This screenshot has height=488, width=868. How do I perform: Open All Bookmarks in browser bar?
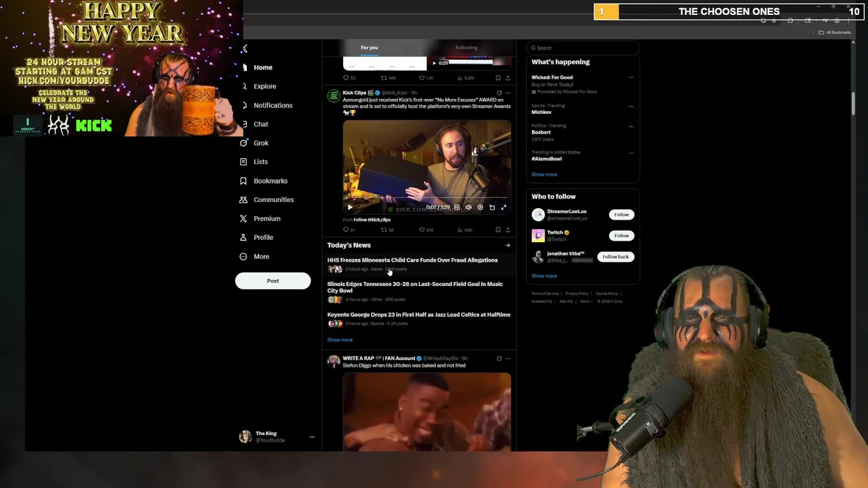(x=835, y=33)
